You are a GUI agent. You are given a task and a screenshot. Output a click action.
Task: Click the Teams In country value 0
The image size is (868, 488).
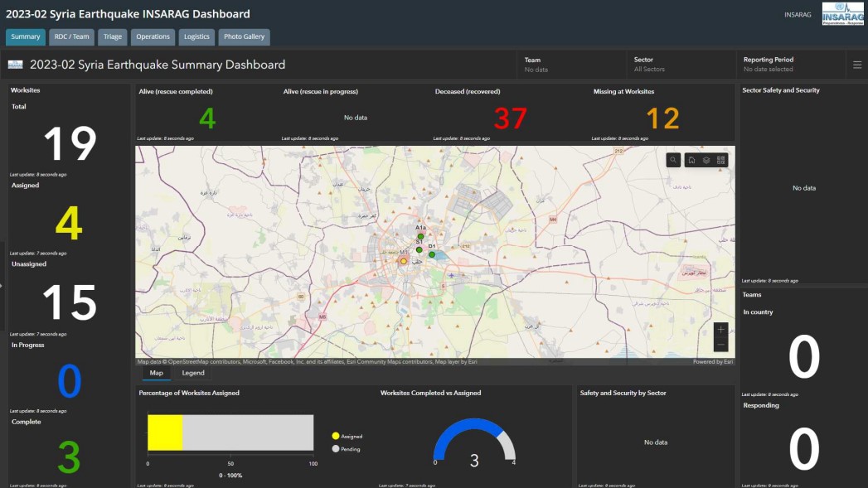coord(804,357)
